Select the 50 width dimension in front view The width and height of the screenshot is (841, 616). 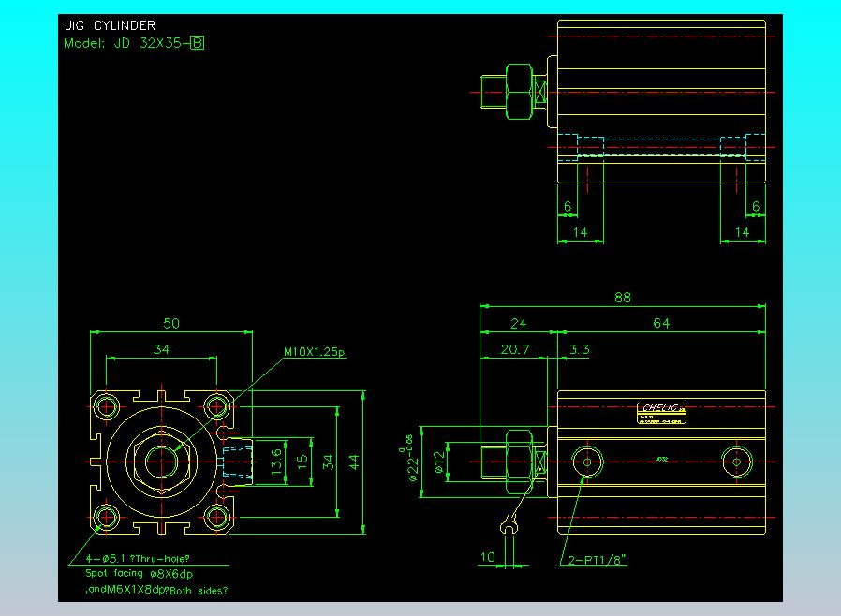(171, 323)
